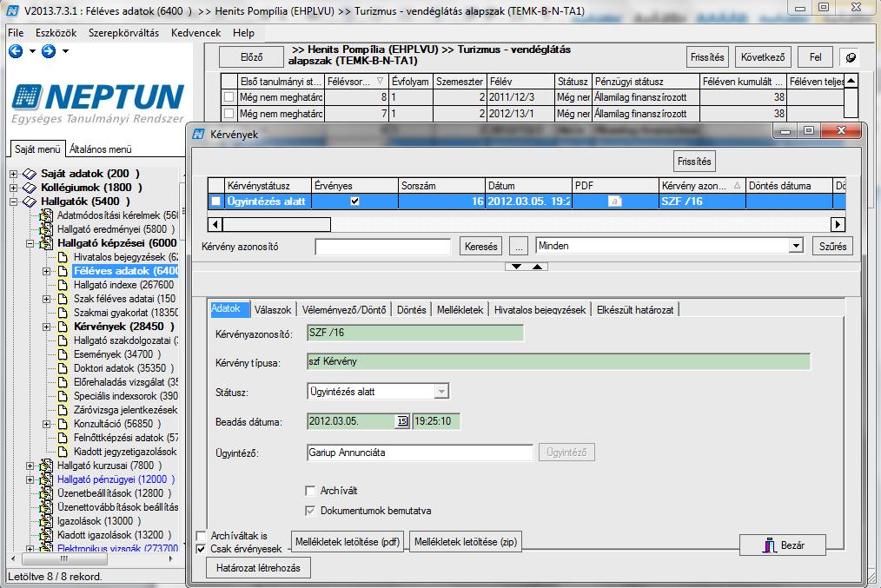Toggle the Dokumentumok bemutatva checkbox
This screenshot has width=881, height=588.
click(x=310, y=511)
